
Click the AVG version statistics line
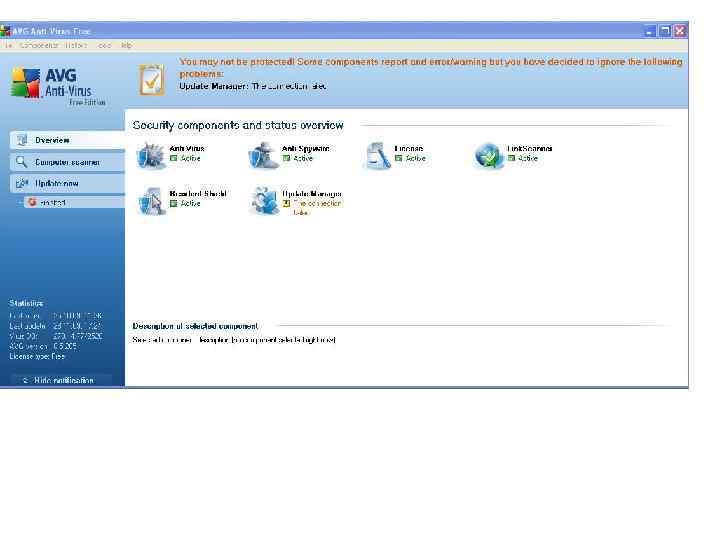tap(43, 346)
